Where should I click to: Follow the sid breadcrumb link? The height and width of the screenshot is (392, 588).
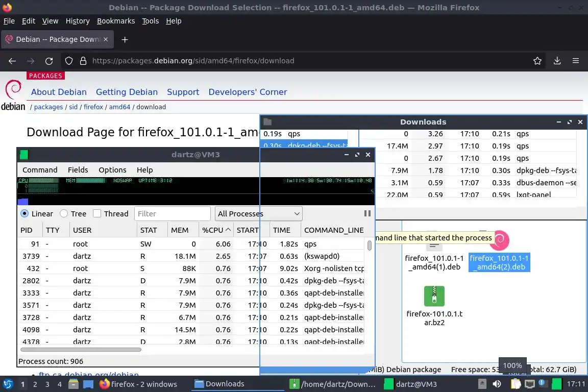click(73, 107)
